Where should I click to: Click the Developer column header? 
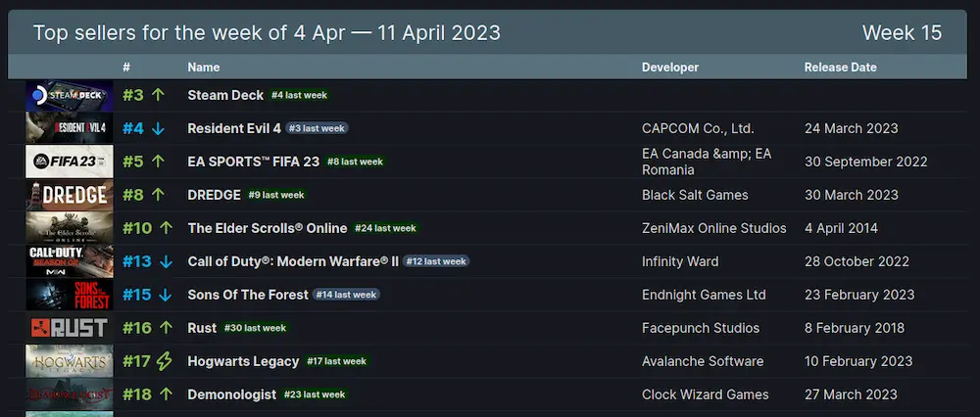[x=670, y=68]
